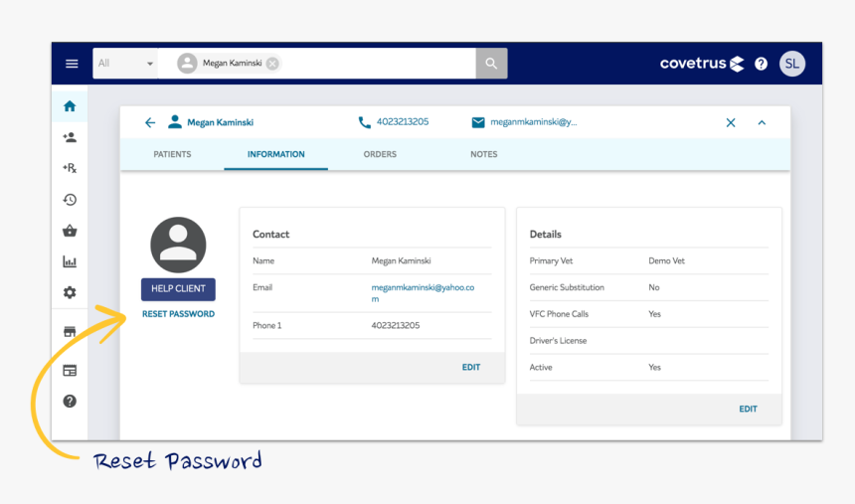Click the Help Client button
855x504 pixels.
click(178, 289)
